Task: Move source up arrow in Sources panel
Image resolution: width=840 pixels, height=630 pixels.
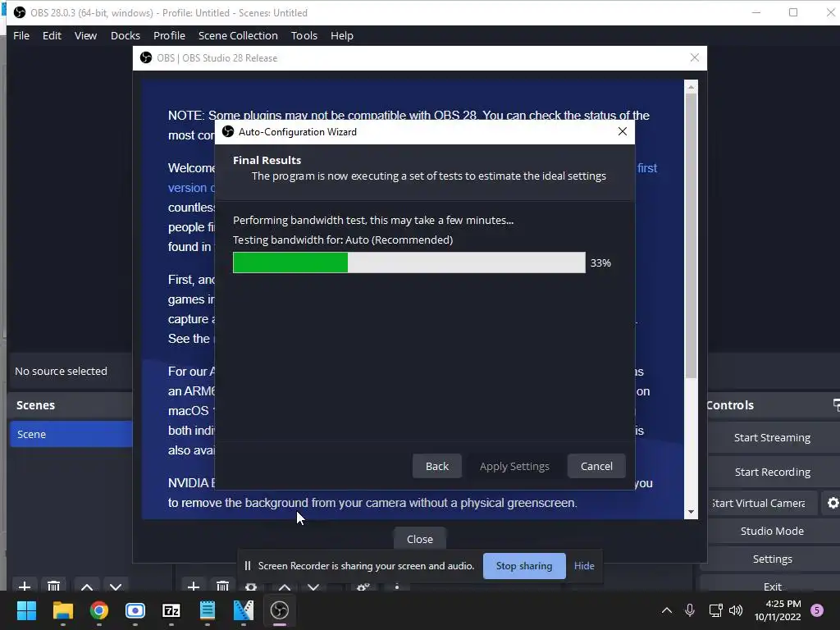Action: [x=285, y=586]
